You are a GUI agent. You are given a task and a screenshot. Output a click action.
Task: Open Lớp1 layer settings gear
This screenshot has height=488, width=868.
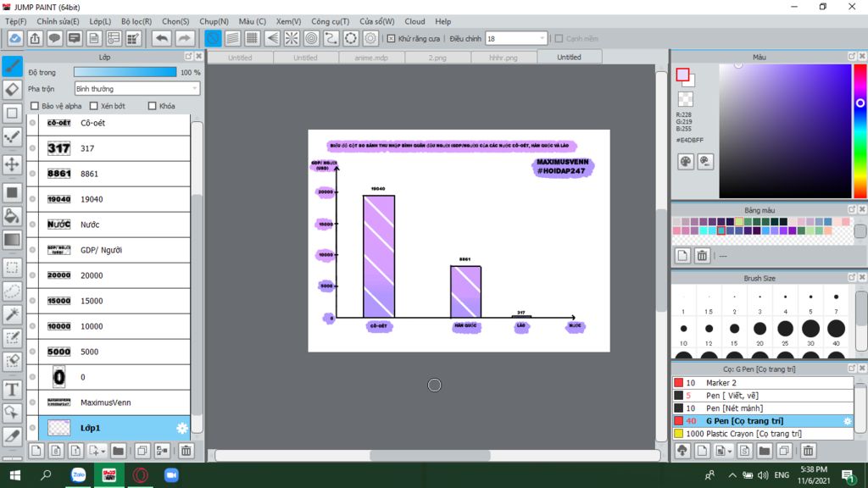coord(181,428)
